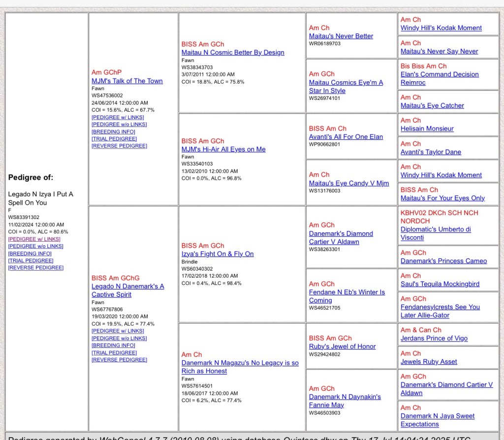Click Elan's Command Decision Reimroc link
The image size is (504, 440).
click(439, 74)
